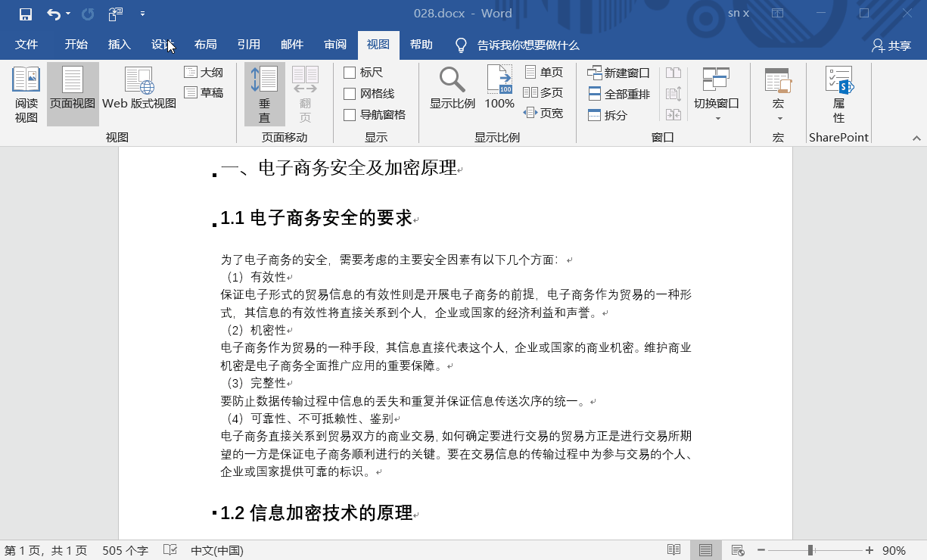Click heading 1.1 电子商务安全的要求
927x560 pixels.
click(x=316, y=218)
